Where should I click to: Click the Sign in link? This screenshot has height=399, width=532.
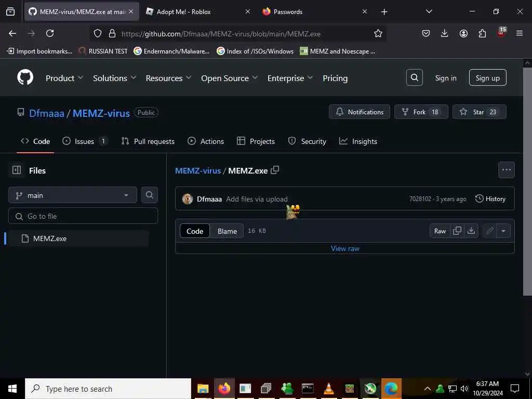446,78
